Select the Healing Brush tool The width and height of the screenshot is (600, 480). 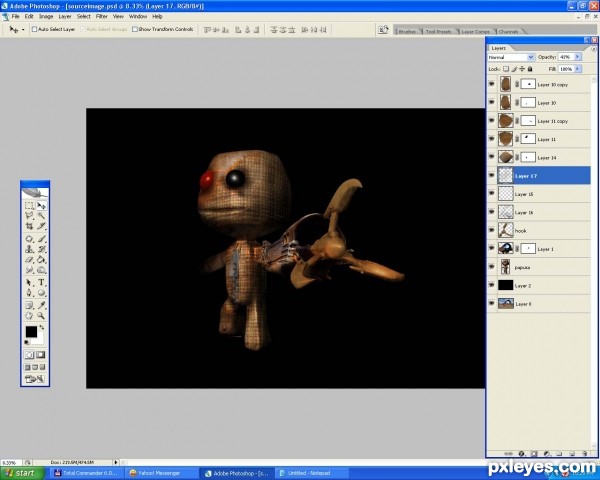[29, 239]
